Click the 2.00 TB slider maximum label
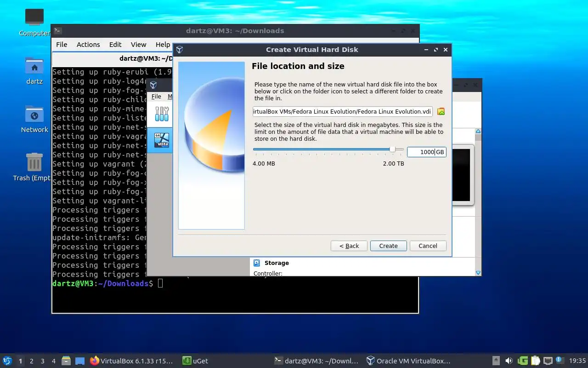Viewport: 588px width, 368px height. click(394, 164)
